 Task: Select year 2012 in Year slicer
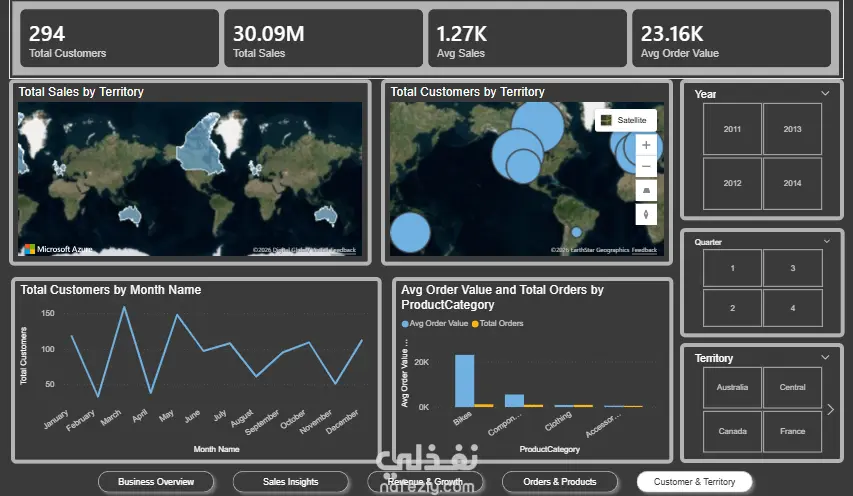(x=732, y=183)
